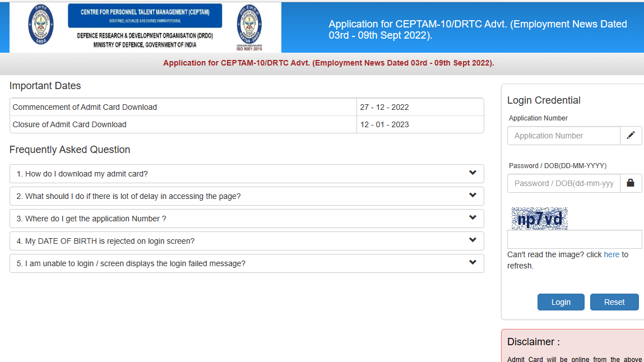Click the lock icon beside the Password field

pyautogui.click(x=631, y=183)
